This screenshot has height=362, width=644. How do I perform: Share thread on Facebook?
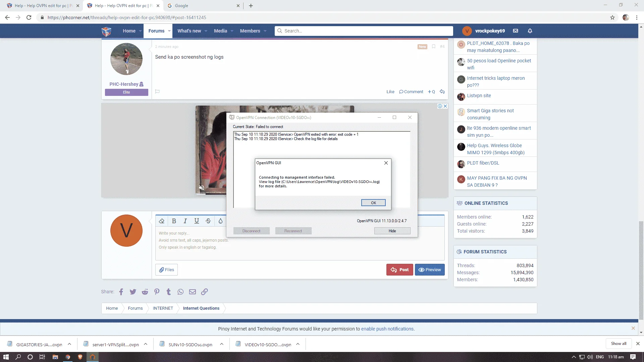121,292
